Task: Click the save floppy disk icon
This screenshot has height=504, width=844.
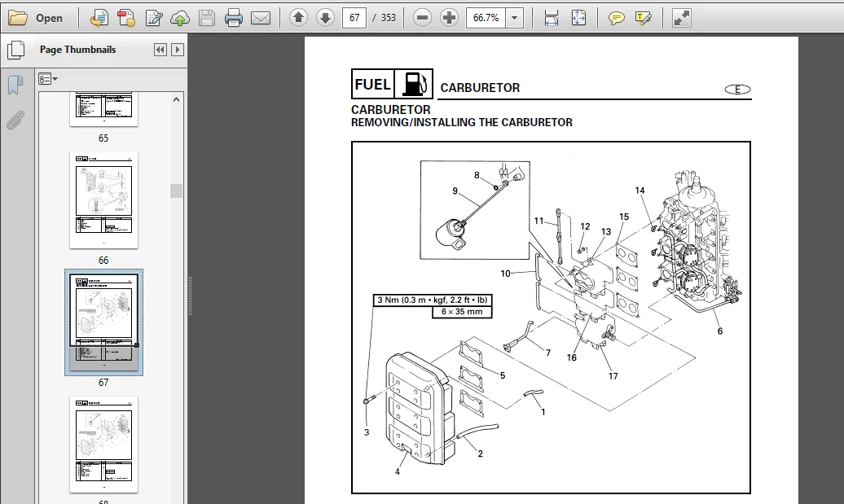Action: pyautogui.click(x=207, y=18)
